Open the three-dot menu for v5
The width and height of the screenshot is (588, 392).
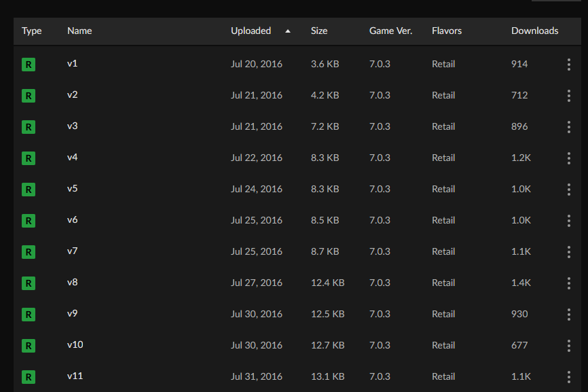[569, 190]
